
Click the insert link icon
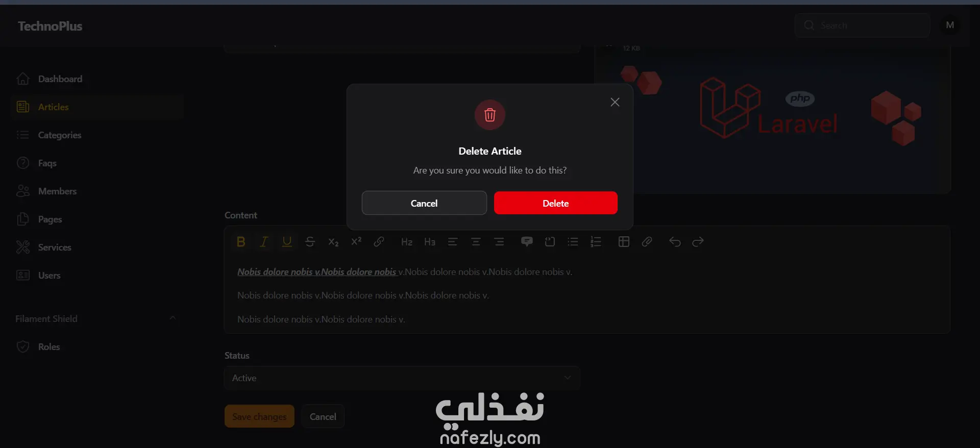(x=379, y=242)
